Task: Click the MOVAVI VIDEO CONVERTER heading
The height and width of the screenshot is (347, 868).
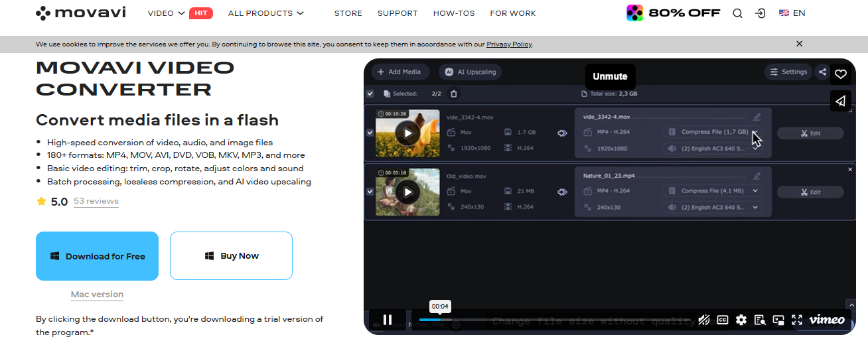Action: pos(135,78)
